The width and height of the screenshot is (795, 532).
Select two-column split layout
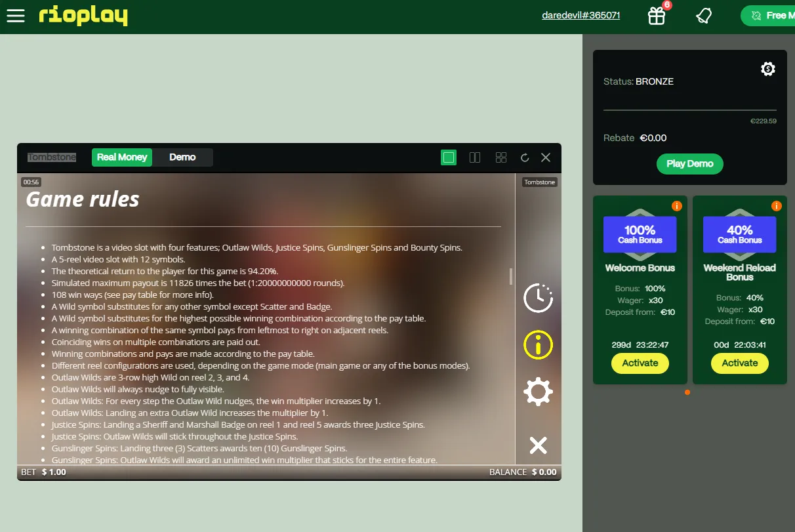click(x=475, y=157)
